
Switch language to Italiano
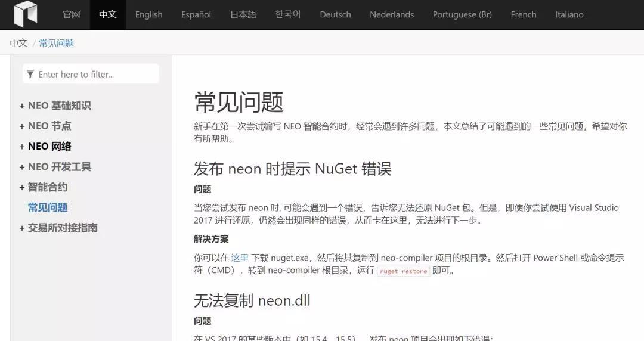(569, 14)
